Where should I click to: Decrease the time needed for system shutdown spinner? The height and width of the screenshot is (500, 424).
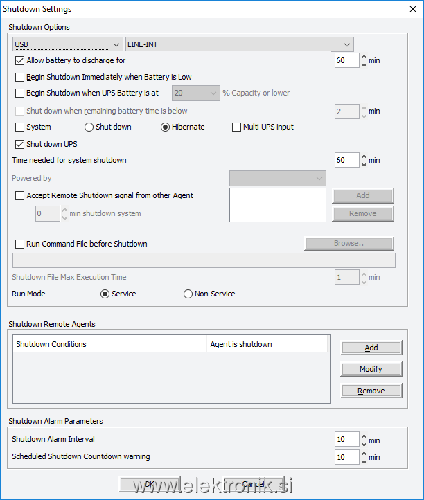[364, 164]
